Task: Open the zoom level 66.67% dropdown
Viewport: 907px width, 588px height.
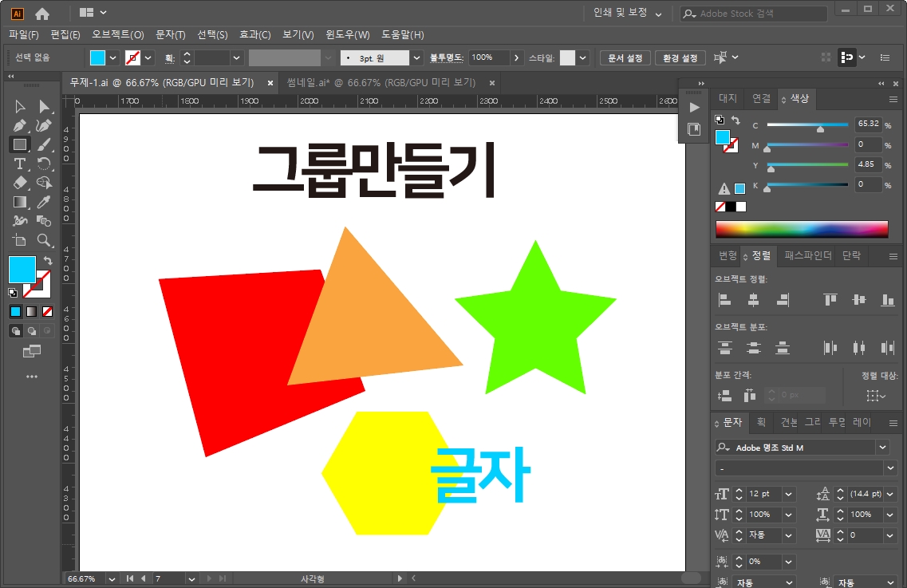Action: 112,578
